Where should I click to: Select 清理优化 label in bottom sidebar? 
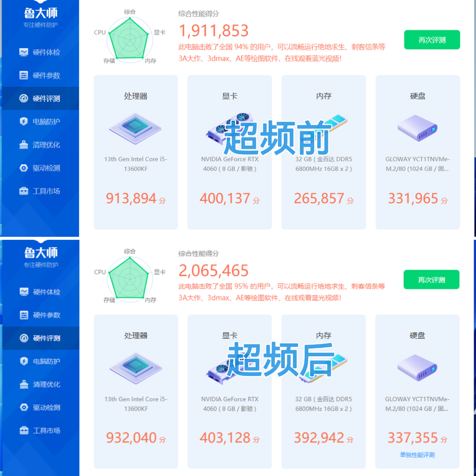click(47, 384)
